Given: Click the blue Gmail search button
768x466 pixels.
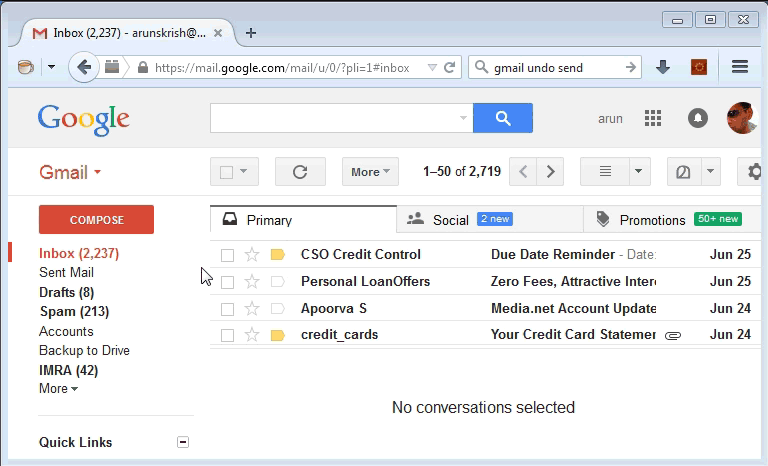Looking at the screenshot, I should tap(503, 118).
